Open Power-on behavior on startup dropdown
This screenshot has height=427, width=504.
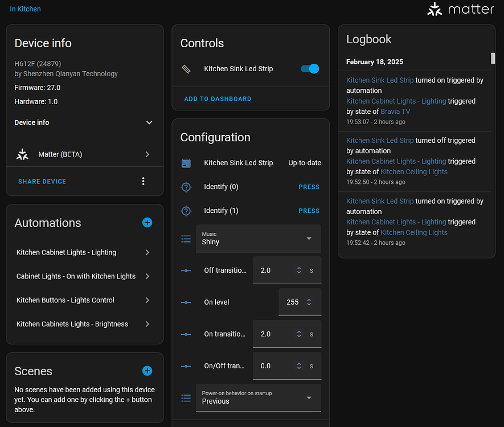259,398
